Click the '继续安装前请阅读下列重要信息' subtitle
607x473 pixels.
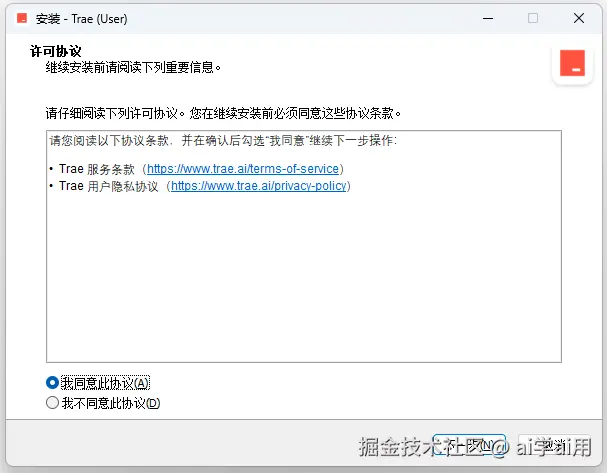(133, 68)
